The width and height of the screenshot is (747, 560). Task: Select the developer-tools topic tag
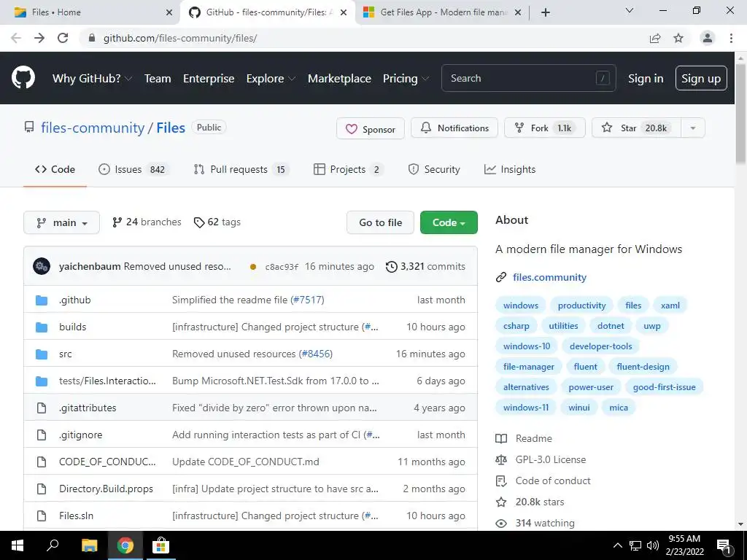point(601,346)
